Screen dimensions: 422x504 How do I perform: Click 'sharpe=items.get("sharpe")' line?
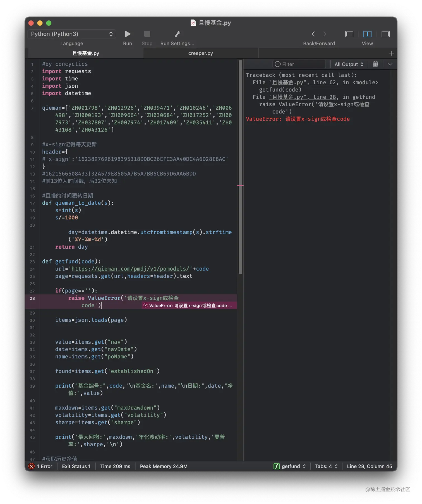pos(97,422)
